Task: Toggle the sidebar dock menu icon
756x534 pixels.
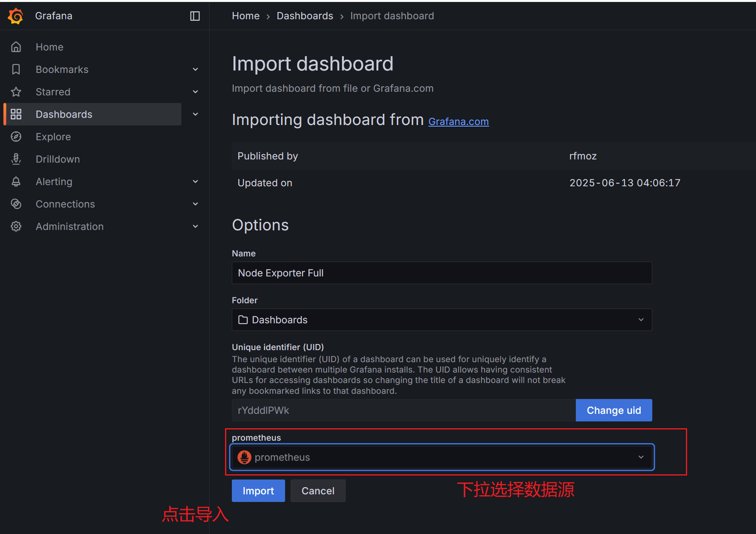Action: (195, 16)
